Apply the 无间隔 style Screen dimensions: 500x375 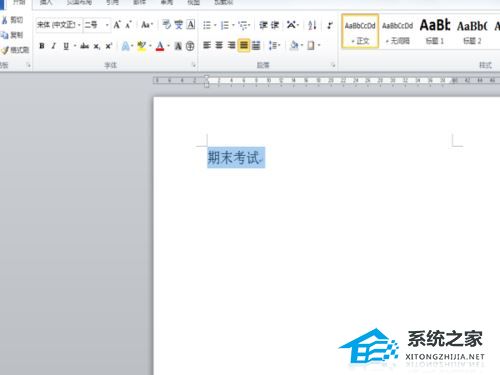click(x=397, y=32)
